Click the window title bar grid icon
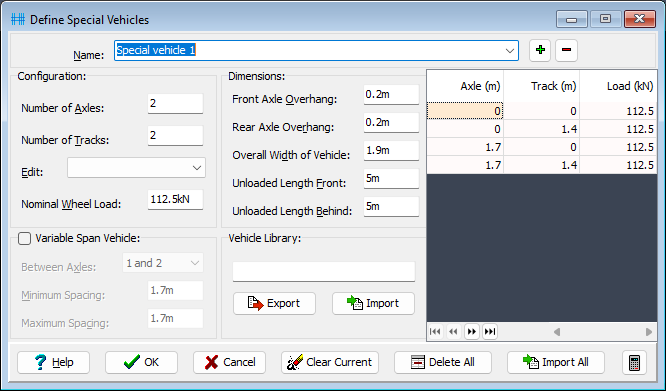666x391 pixels. click(x=18, y=20)
